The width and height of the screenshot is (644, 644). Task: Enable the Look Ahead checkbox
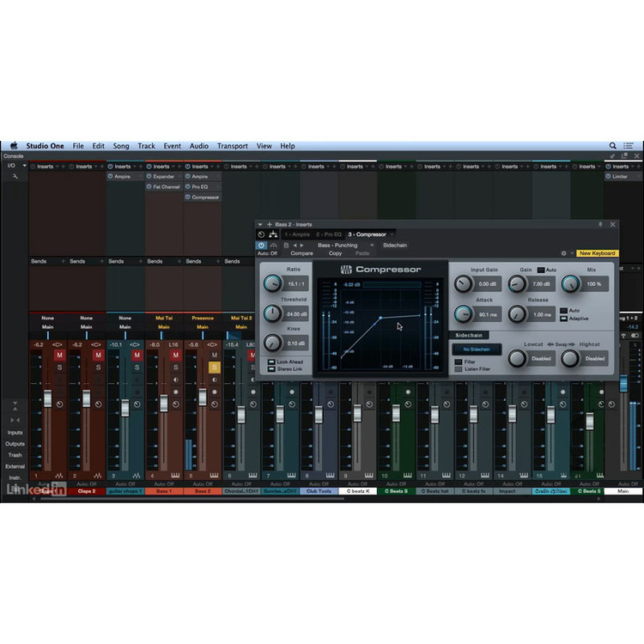pyautogui.click(x=272, y=362)
